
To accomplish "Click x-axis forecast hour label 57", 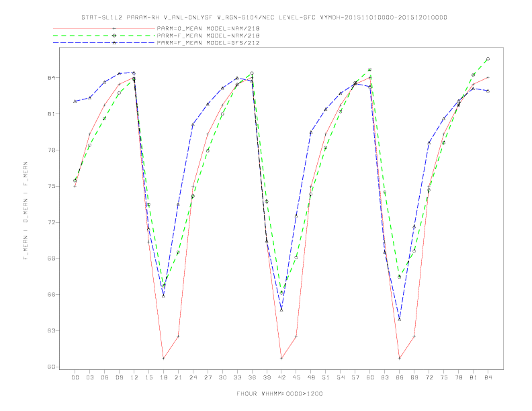I will [x=355, y=377].
